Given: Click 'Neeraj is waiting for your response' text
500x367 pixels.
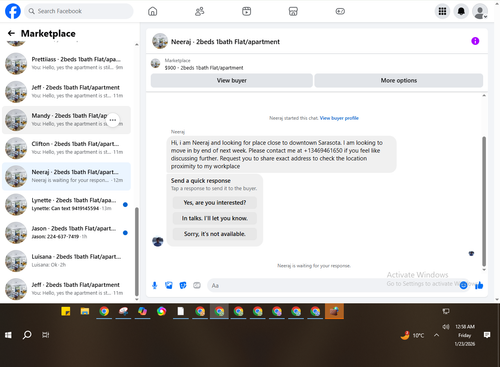Looking at the screenshot, I should (314, 266).
